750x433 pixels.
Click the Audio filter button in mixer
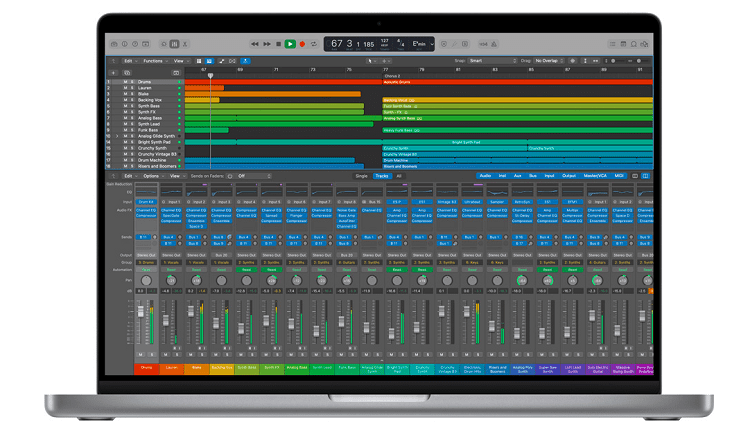(485, 175)
